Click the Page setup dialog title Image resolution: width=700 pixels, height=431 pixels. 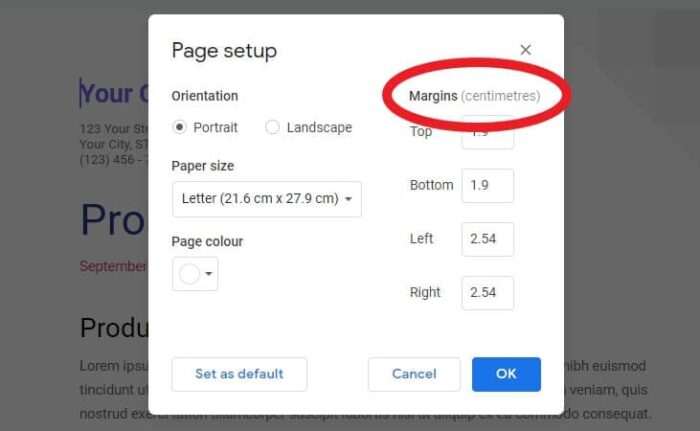pyautogui.click(x=224, y=51)
